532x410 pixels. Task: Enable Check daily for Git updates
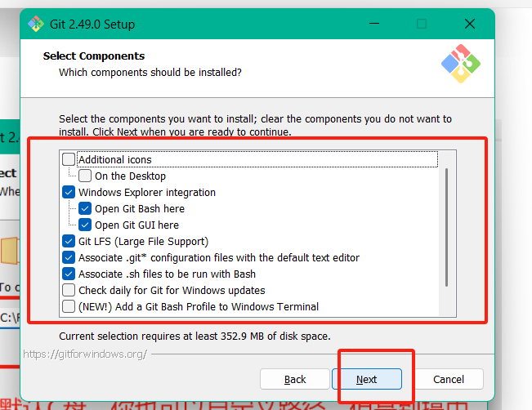[x=69, y=290]
